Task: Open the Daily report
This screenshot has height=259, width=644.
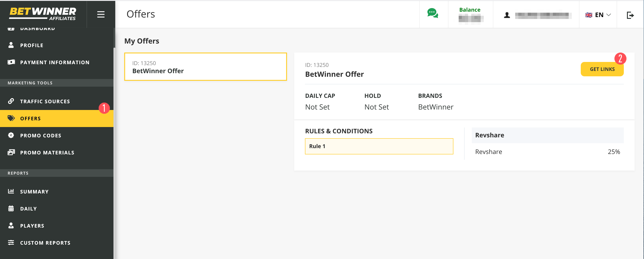Action: [28, 209]
